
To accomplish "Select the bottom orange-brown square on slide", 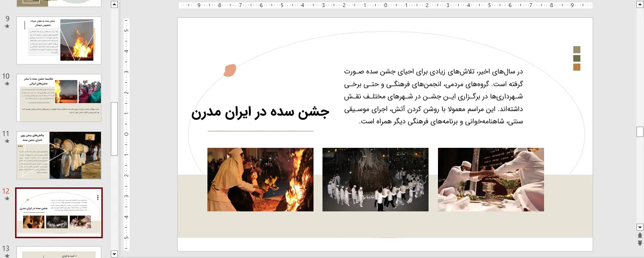I will coord(577,67).
